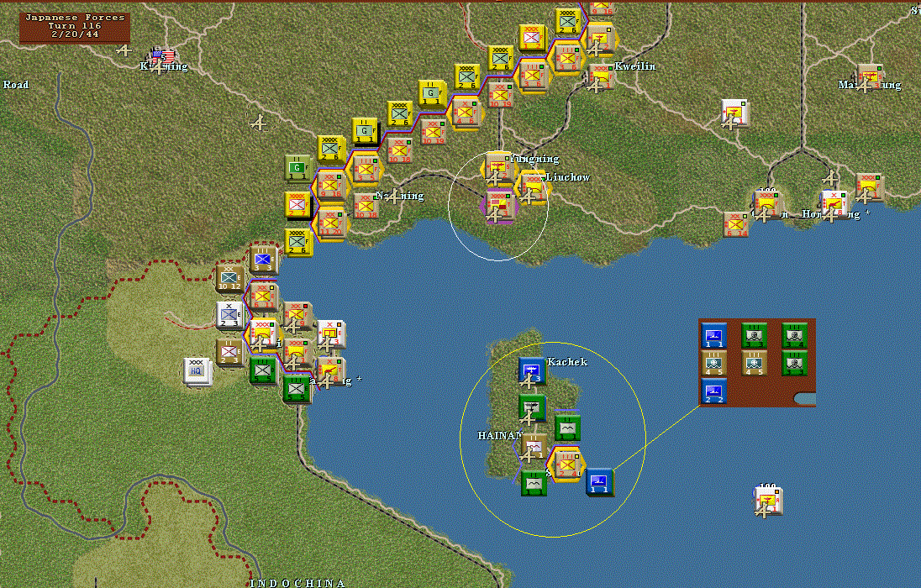Select the green air unit below Kachek

pyautogui.click(x=532, y=409)
